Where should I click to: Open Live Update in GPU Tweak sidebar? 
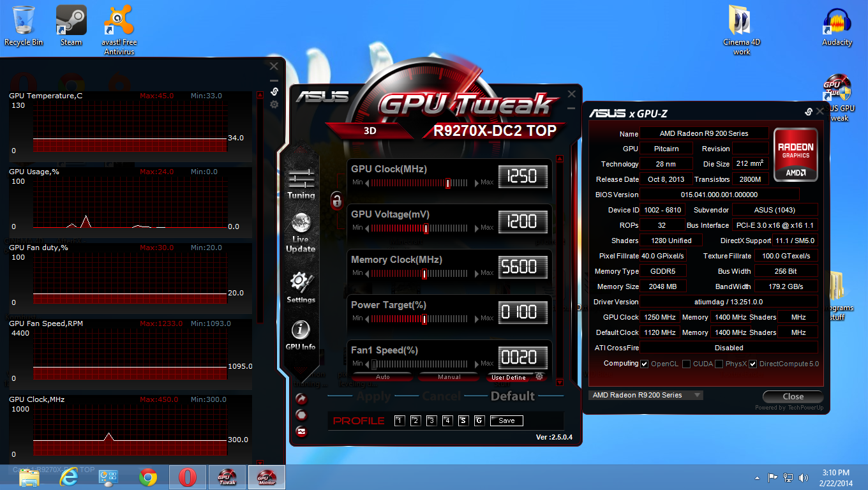click(301, 233)
